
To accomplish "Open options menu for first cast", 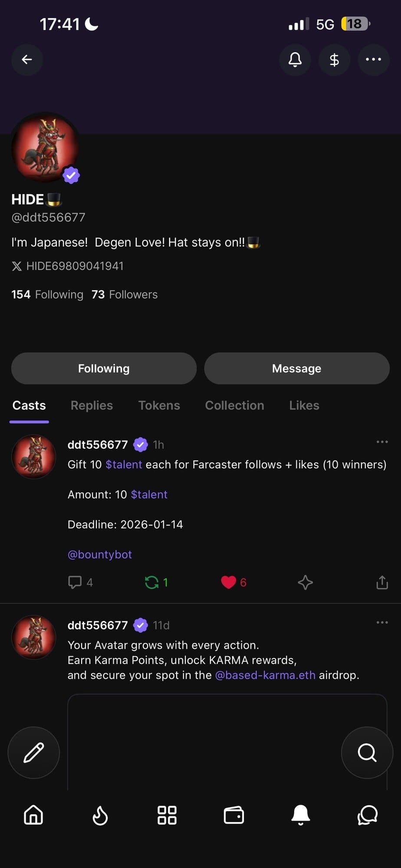I will click(382, 442).
